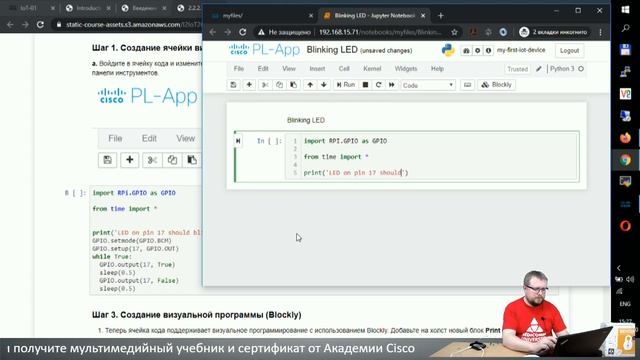Viewport: 640px width, 360px height.
Task: Toggle the Blockly visual editor
Action: [496, 85]
